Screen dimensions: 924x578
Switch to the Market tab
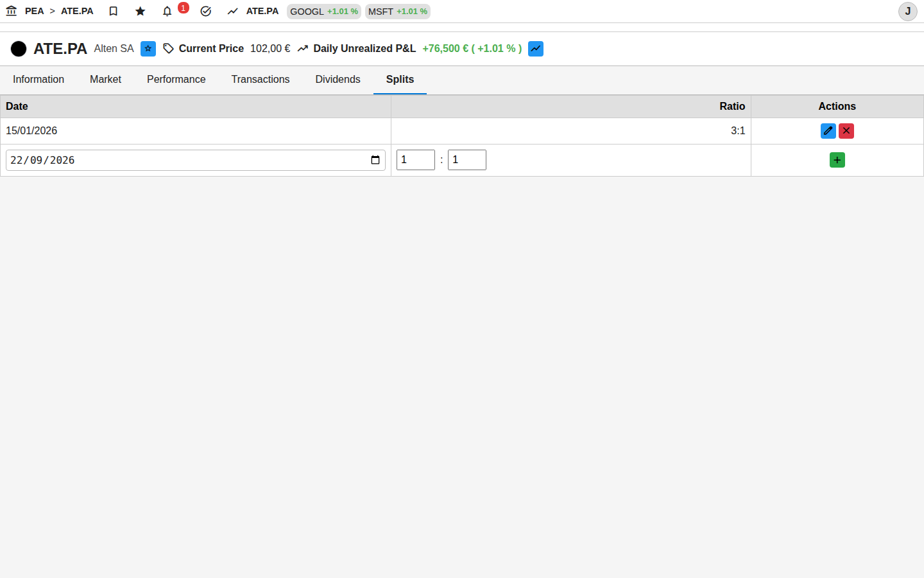(105, 80)
